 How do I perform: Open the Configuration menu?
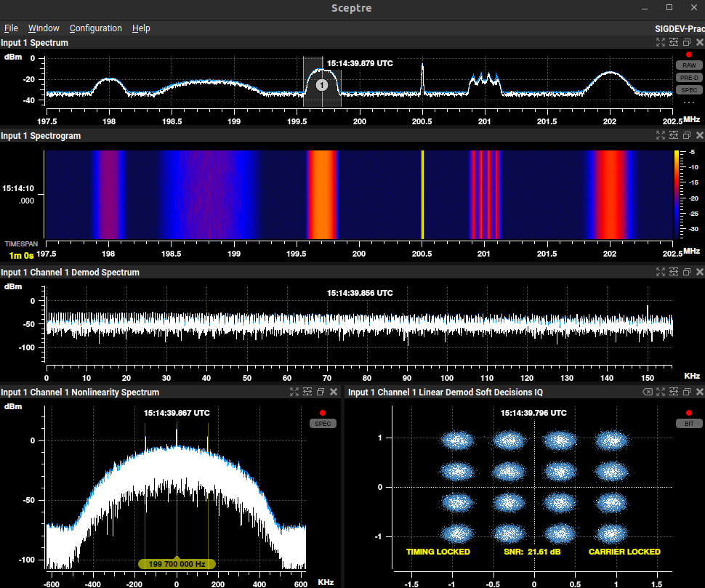point(95,28)
